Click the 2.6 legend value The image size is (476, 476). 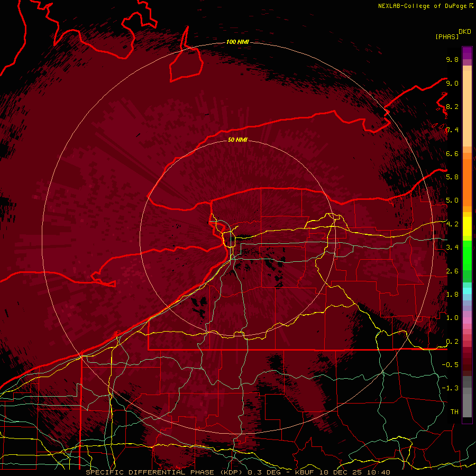(x=452, y=271)
